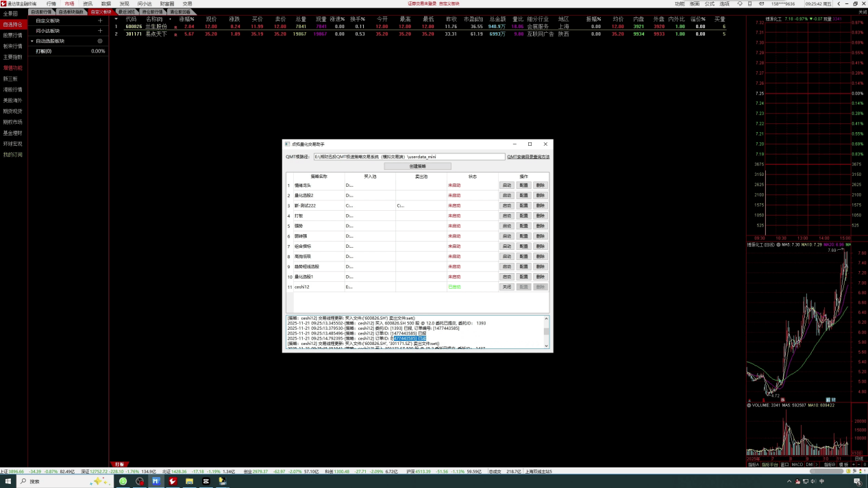Click 关闭 to stop the ceshi12 strategy

tap(506, 287)
